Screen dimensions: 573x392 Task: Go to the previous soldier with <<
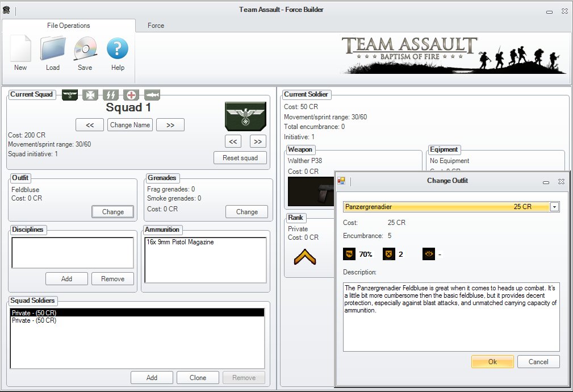tap(233, 141)
